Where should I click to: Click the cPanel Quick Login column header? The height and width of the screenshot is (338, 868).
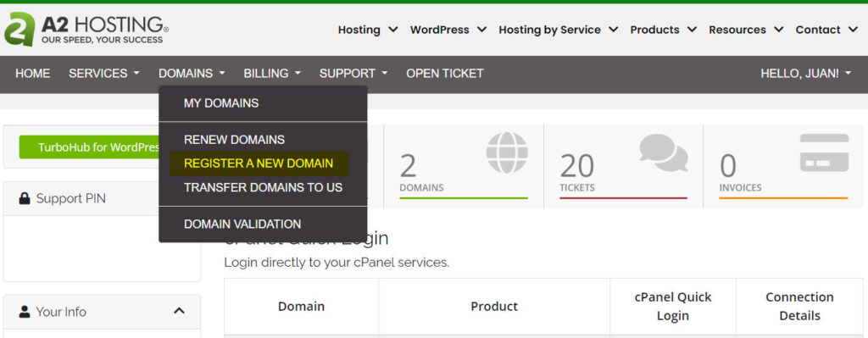[x=673, y=307]
